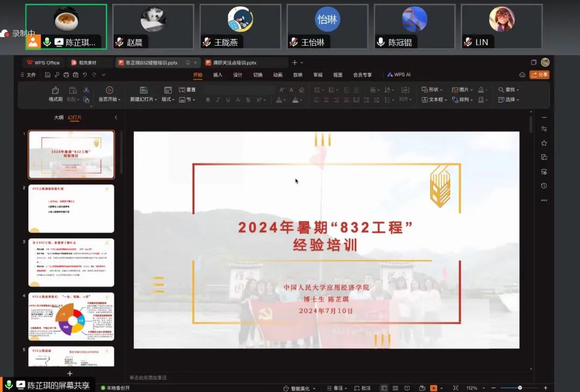Image resolution: width=580 pixels, height=392 pixels.
Task: Switch to slide sorter grid view
Action: [395, 388]
